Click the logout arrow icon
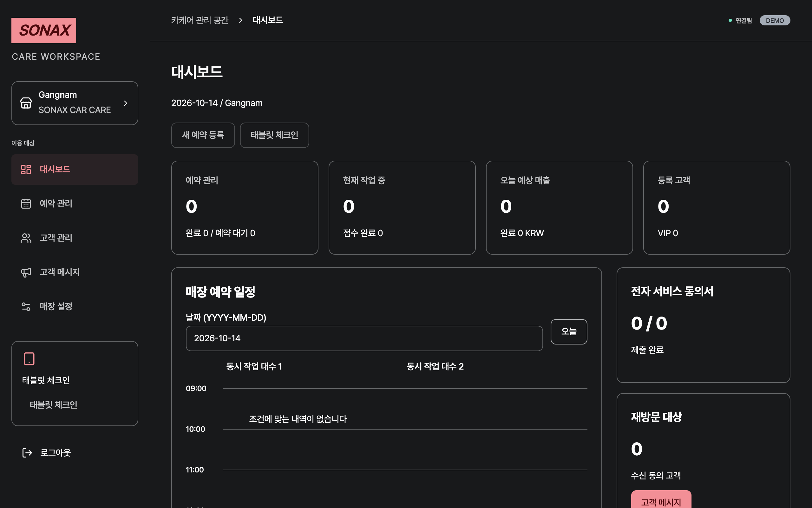Screen dimensions: 812x508 coord(27,452)
